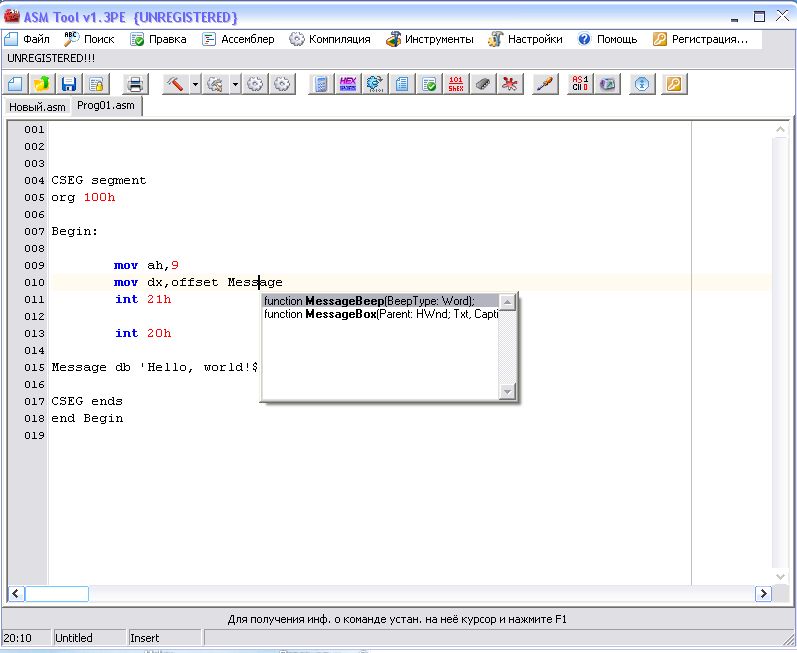Click the editor vertical scroll up arrow
797x653 pixels.
click(780, 130)
